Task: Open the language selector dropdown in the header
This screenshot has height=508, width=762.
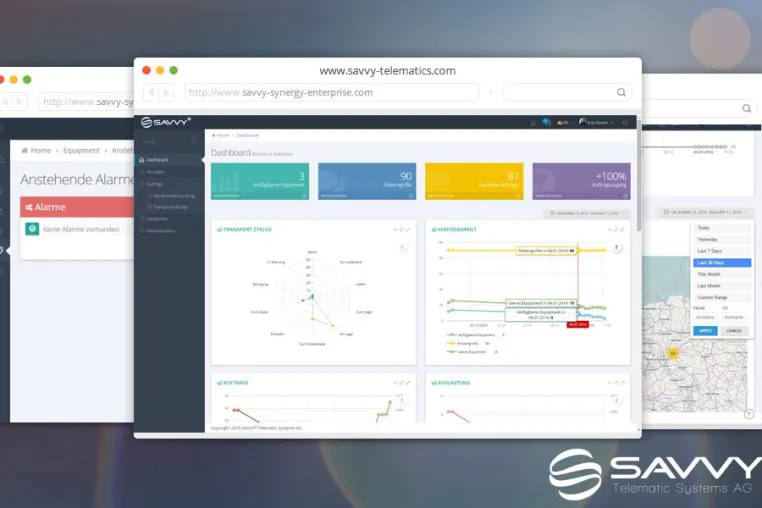Action: 564,123
